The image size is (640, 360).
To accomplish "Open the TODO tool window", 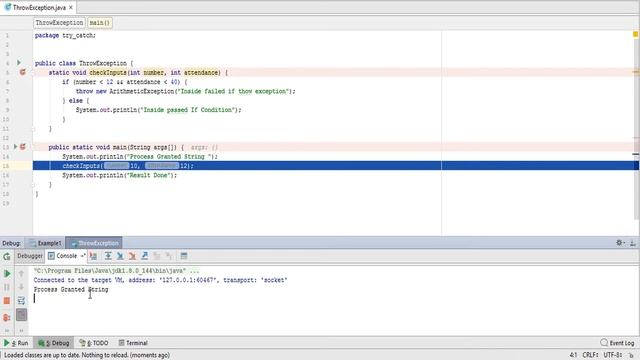I will [94, 343].
